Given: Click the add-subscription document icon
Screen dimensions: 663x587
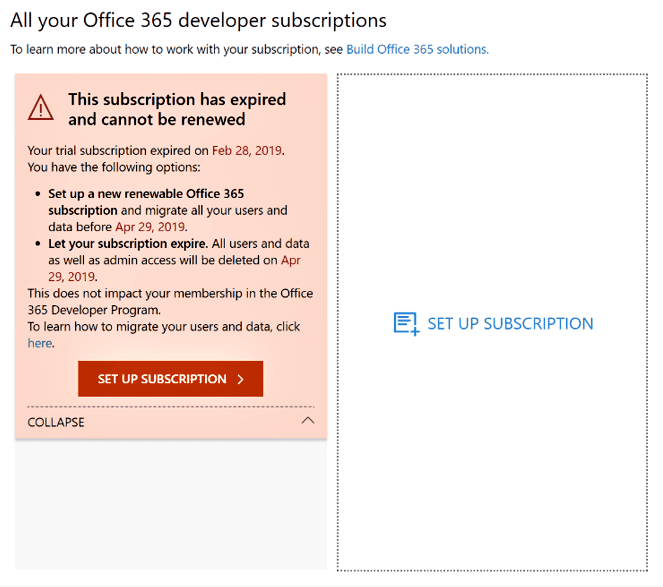Looking at the screenshot, I should (406, 324).
